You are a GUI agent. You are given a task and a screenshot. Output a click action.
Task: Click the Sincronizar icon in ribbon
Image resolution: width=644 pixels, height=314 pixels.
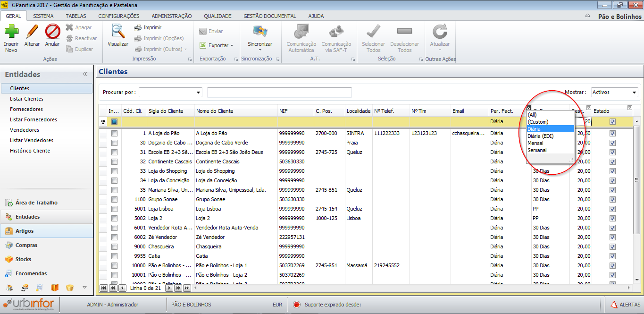tap(260, 32)
